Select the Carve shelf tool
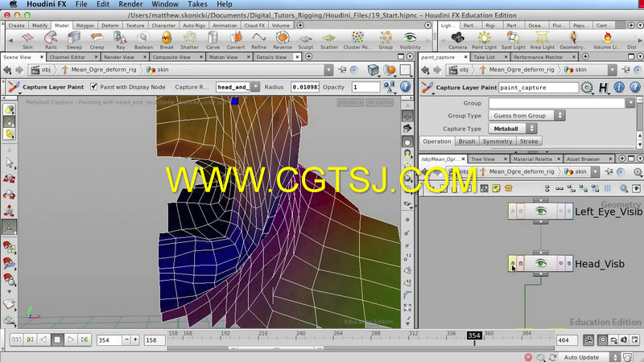 [x=213, y=40]
